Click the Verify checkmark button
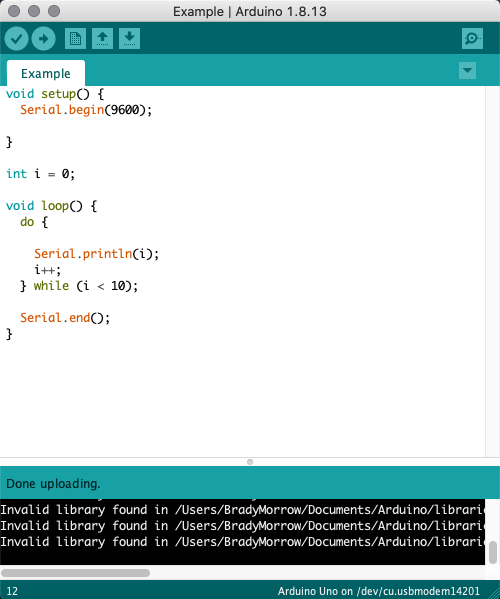Screen dimensions: 500x599 [16, 39]
